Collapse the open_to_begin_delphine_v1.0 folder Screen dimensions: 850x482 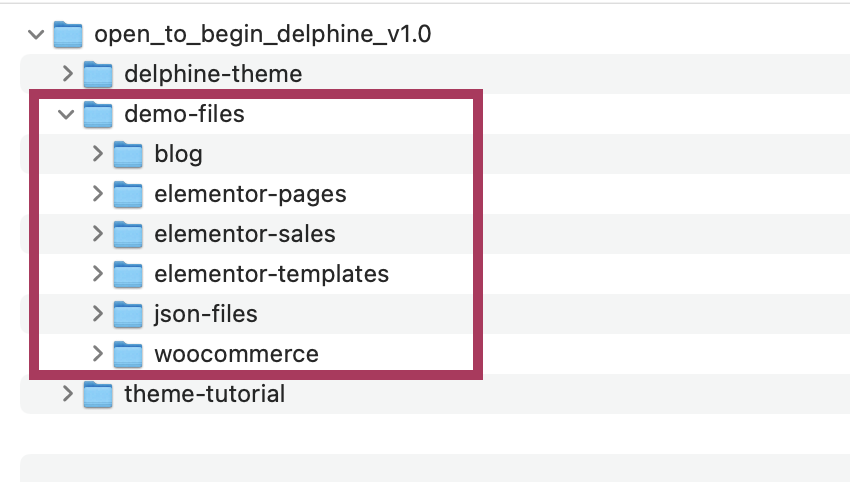[37, 34]
